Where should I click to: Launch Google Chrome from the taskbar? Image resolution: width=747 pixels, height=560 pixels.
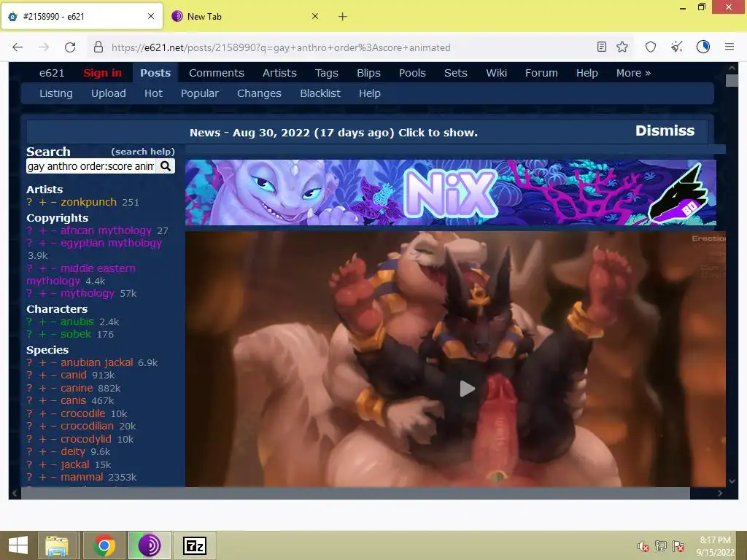104,545
